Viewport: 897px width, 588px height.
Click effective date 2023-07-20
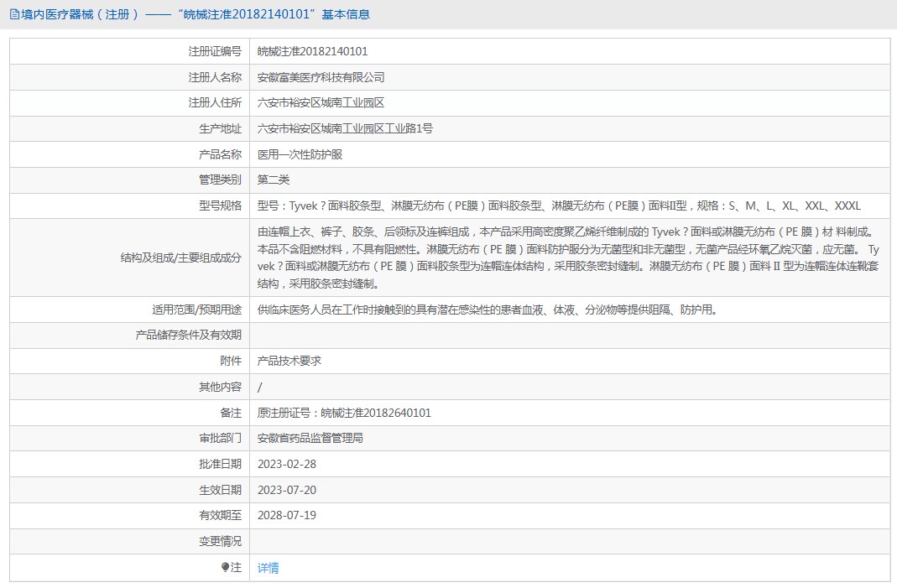point(287,490)
